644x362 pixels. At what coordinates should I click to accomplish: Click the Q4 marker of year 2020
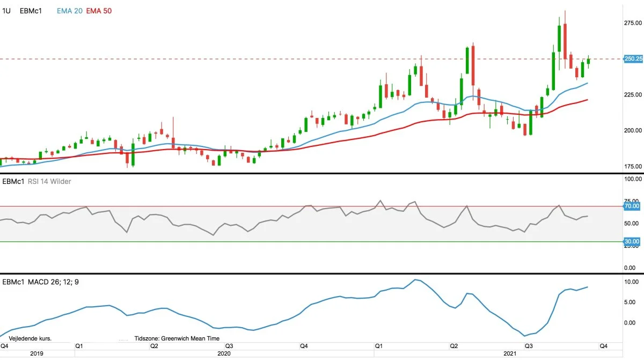(304, 346)
